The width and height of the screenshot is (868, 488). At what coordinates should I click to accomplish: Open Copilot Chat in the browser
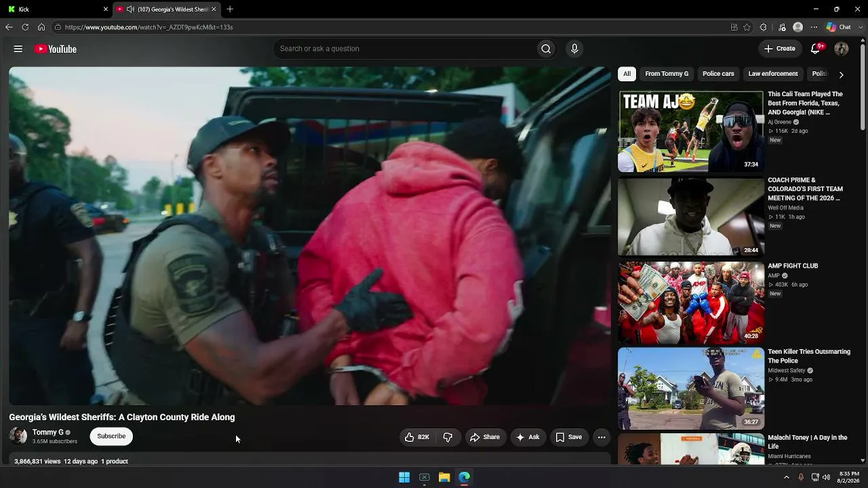point(838,27)
